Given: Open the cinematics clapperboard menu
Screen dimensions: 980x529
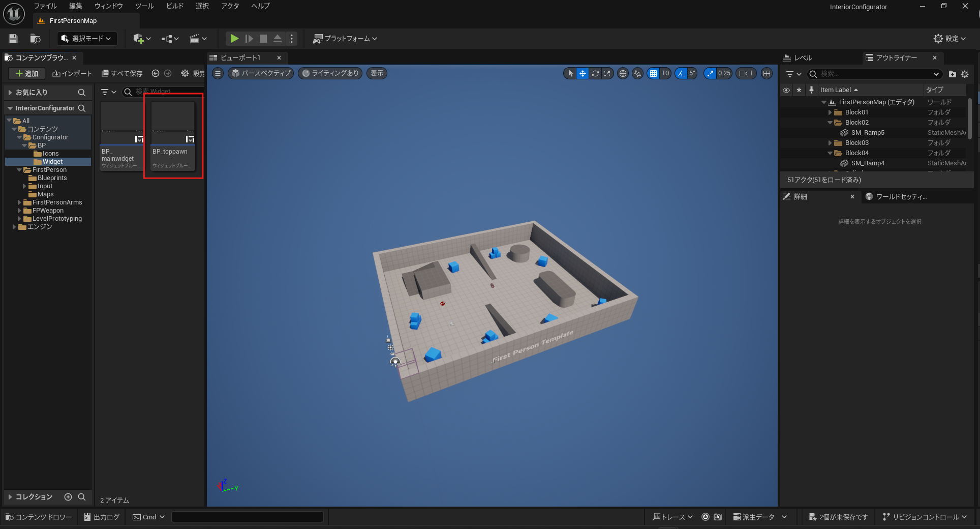Looking at the screenshot, I should click(x=198, y=39).
